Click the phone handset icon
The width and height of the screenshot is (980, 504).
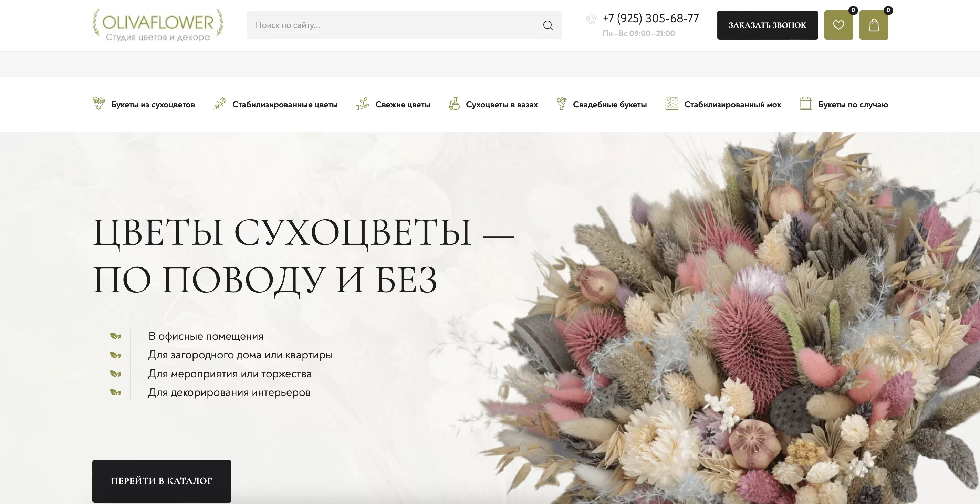click(591, 19)
